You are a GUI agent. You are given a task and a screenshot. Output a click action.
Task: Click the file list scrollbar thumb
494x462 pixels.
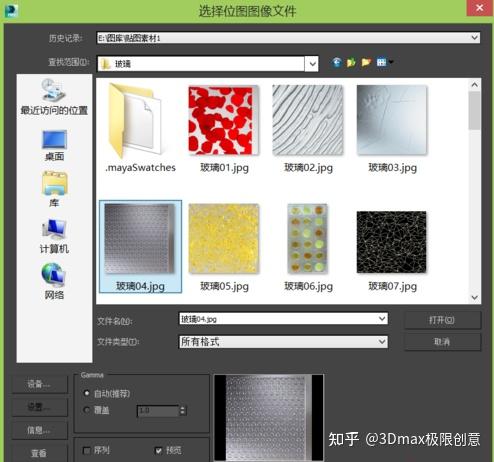pyautogui.click(x=475, y=111)
